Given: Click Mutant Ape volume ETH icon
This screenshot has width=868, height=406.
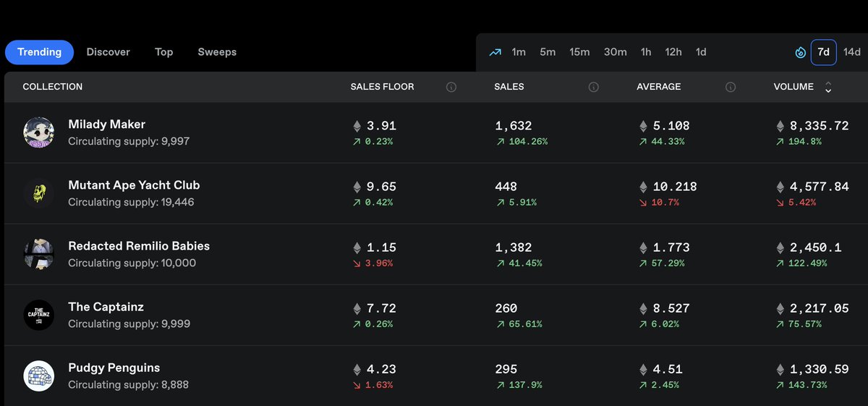Looking at the screenshot, I should click(x=780, y=187).
